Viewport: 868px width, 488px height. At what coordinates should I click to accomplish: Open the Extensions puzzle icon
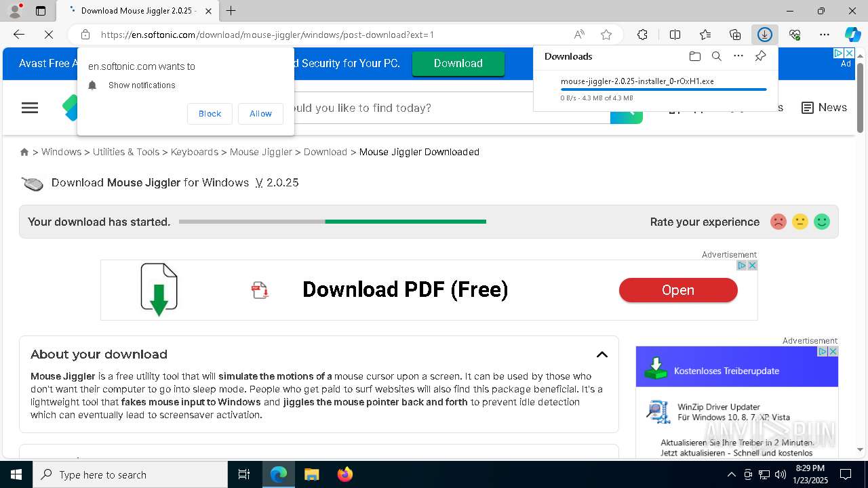tap(642, 35)
